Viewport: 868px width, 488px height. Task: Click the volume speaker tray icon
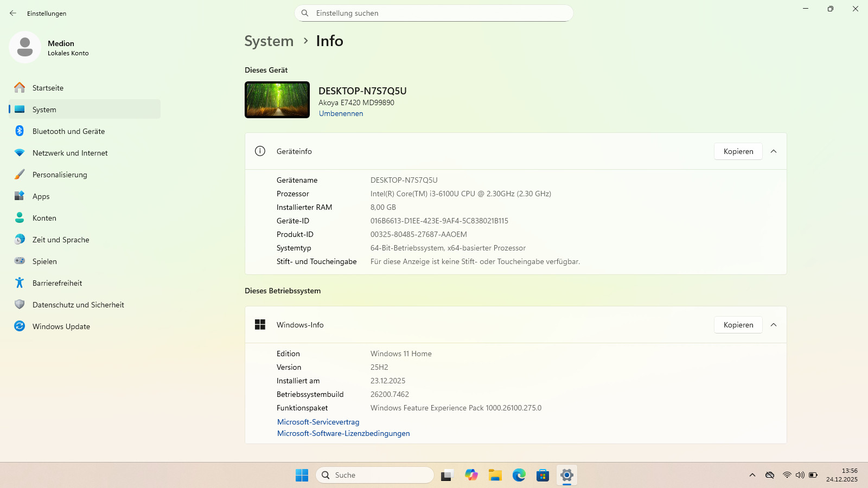coord(800,475)
